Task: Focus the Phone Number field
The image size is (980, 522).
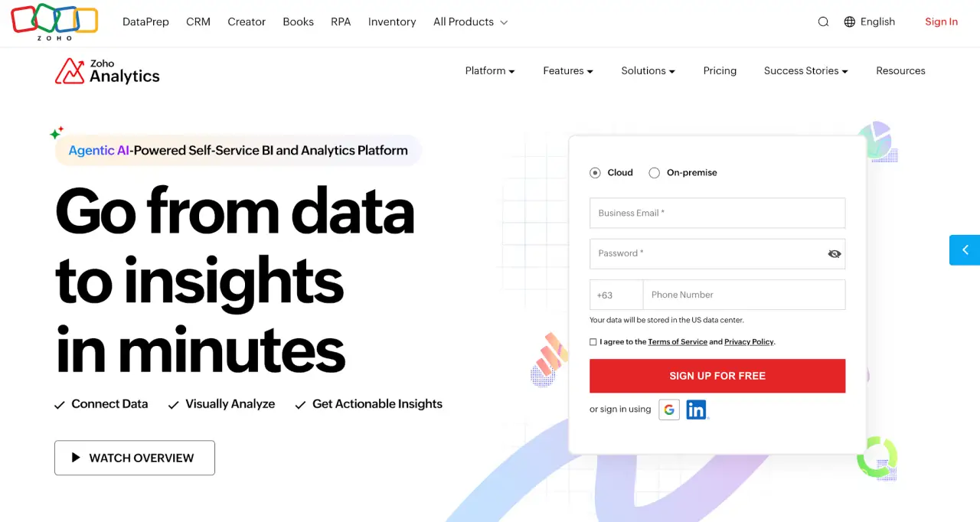Action: pos(744,295)
